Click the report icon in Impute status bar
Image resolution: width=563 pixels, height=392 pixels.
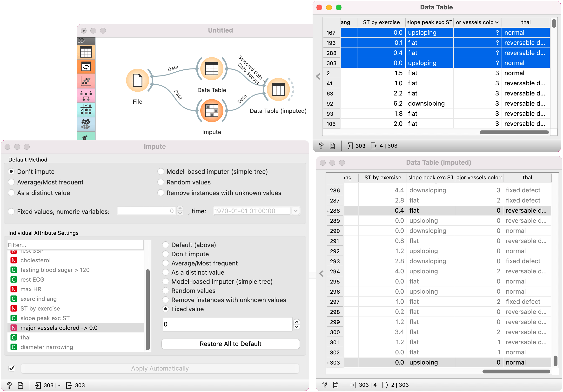20,385
